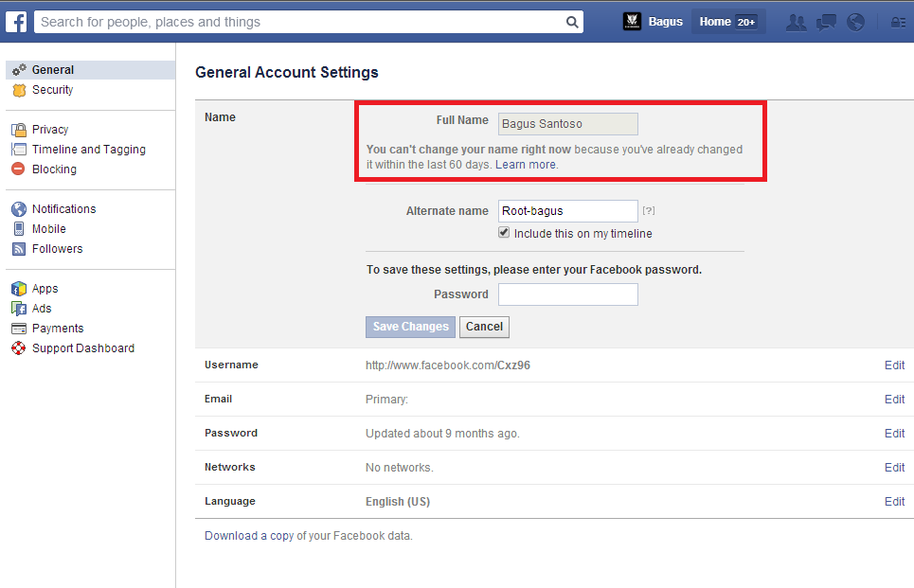Edit the Username row
914x588 pixels.
(x=894, y=365)
